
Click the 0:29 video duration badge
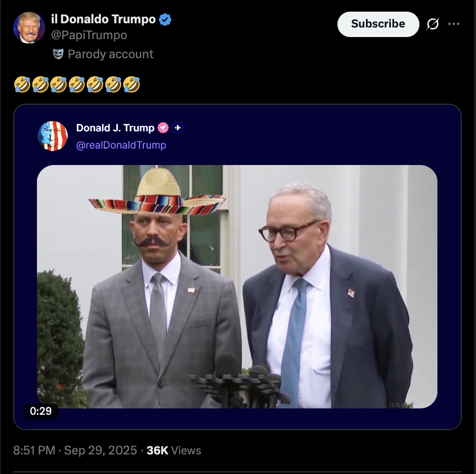coord(41,411)
